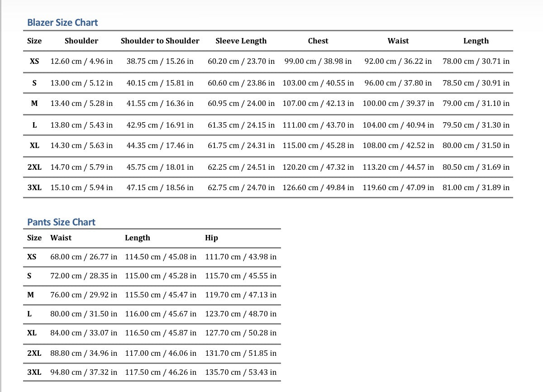
Task: Select the 61.35 cm / 24.15 in sleeve value
Action: point(241,125)
